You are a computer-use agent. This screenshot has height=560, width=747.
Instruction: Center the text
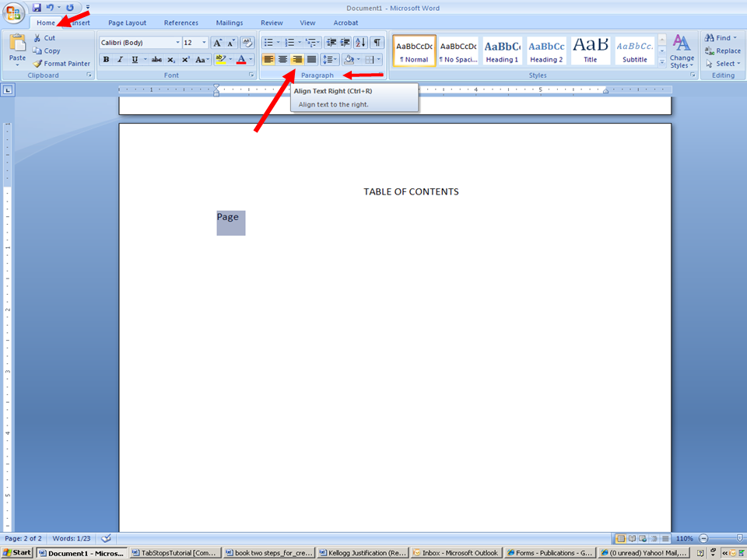pos(283,60)
